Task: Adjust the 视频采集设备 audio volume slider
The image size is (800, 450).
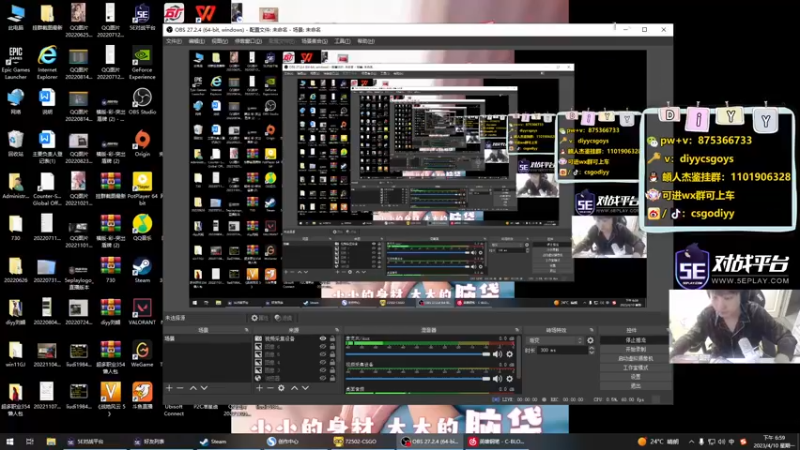Action: 418,379
